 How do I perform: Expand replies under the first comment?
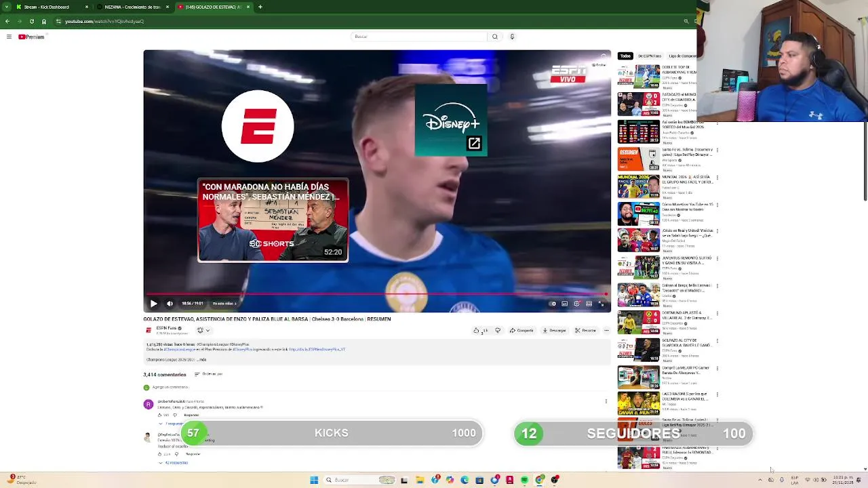[x=172, y=424]
